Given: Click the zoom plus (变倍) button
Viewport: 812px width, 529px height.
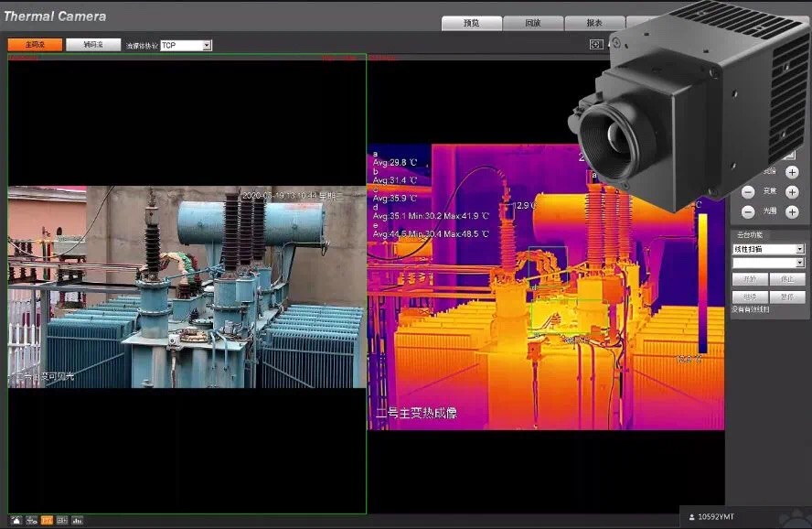Looking at the screenshot, I should 792,172.
